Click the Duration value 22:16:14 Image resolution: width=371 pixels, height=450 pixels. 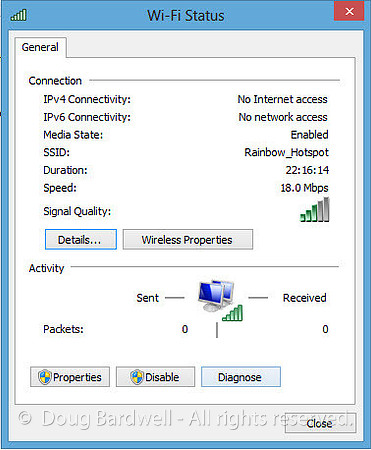pos(307,170)
